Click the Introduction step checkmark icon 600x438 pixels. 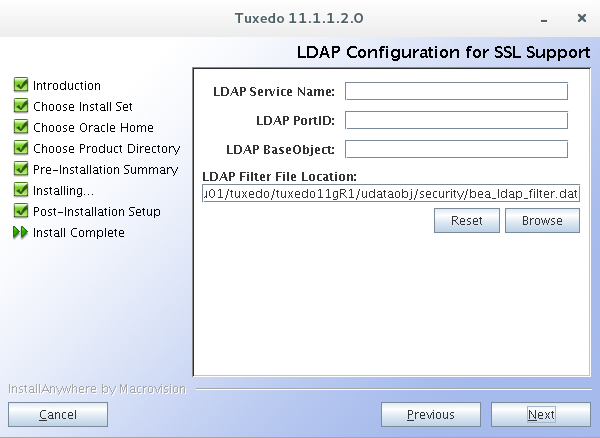tap(21, 85)
